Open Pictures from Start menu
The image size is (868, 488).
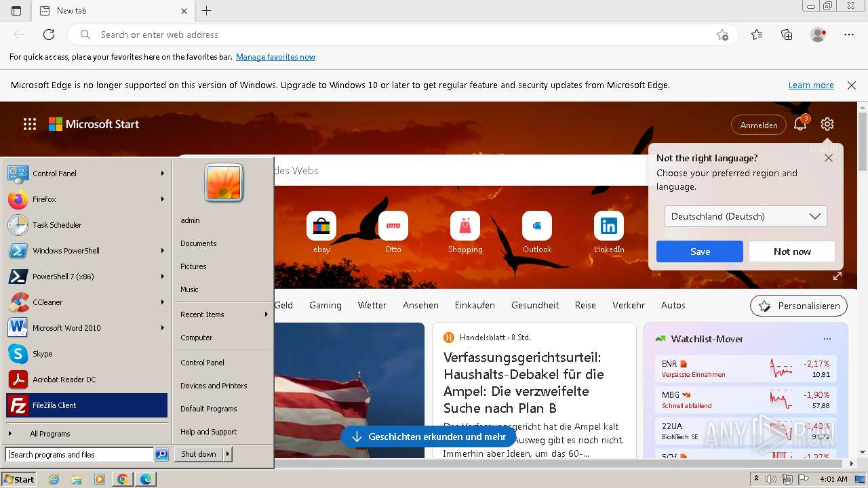pos(193,266)
